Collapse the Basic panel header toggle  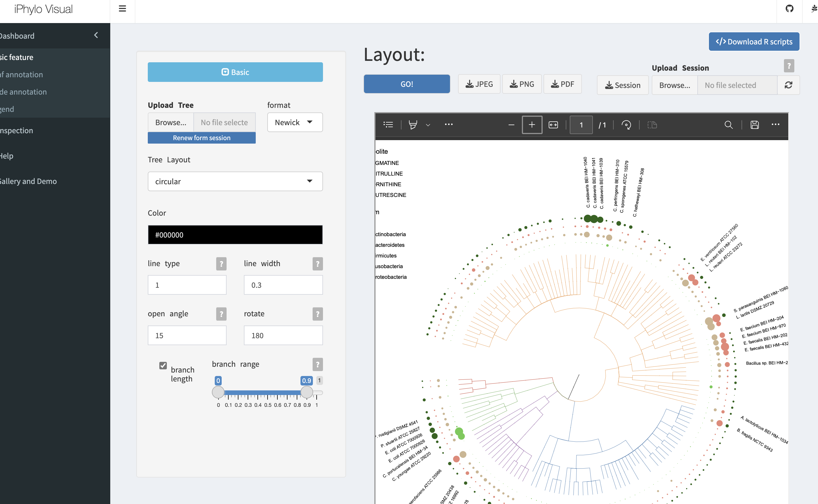235,72
